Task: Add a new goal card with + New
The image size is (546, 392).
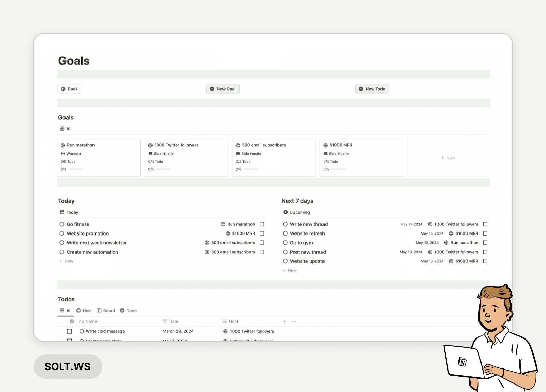Action: 448,158
